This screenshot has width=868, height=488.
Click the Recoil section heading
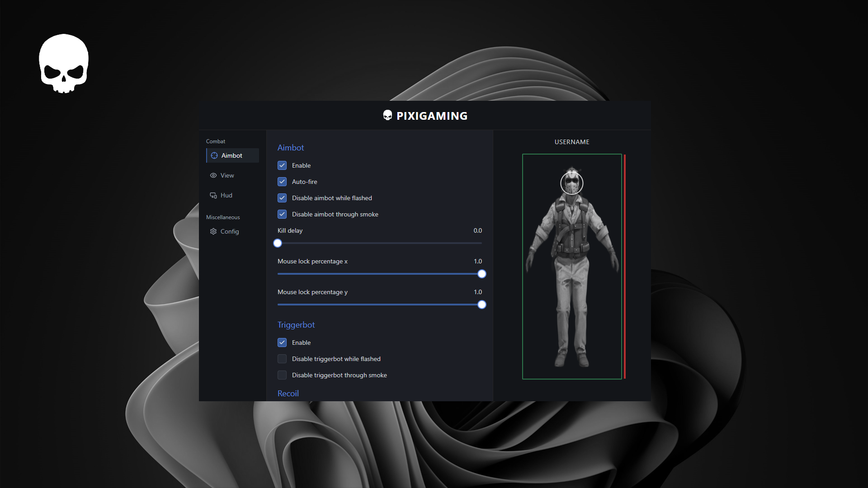(x=288, y=394)
